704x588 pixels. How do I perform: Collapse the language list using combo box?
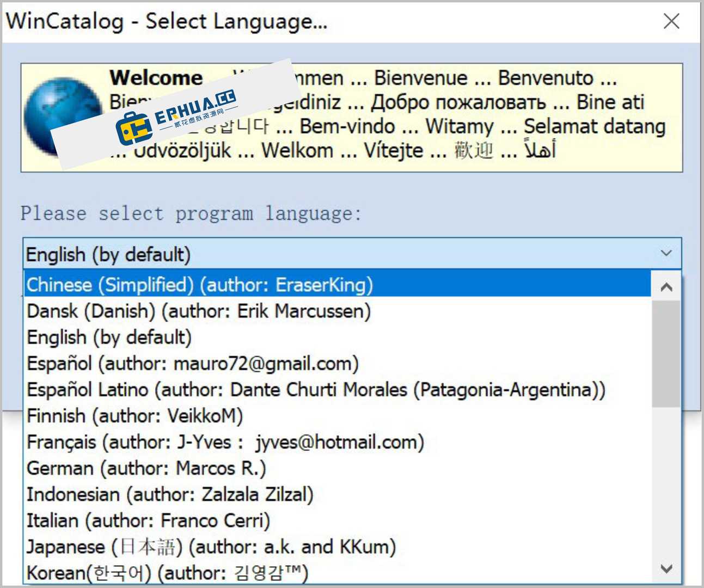pyautogui.click(x=665, y=253)
